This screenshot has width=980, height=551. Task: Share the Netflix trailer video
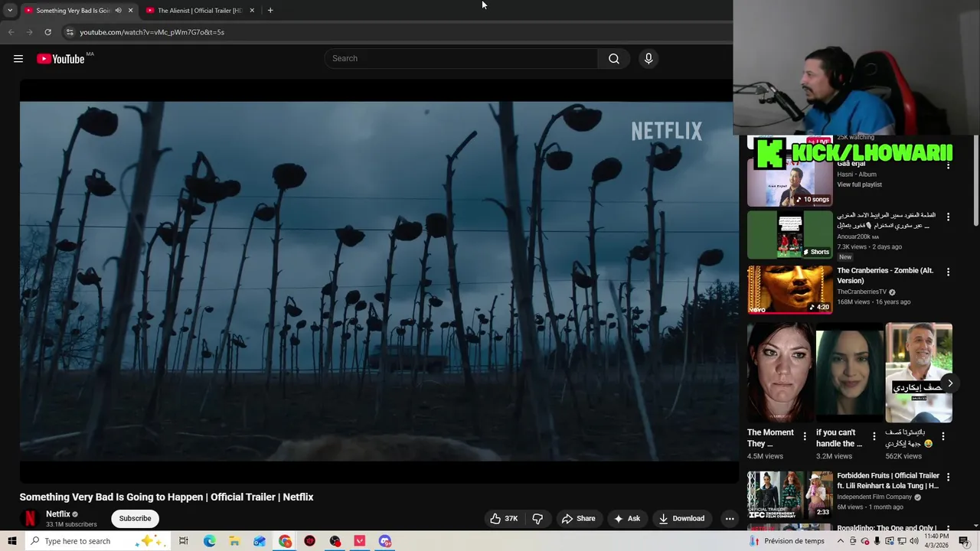pos(578,518)
